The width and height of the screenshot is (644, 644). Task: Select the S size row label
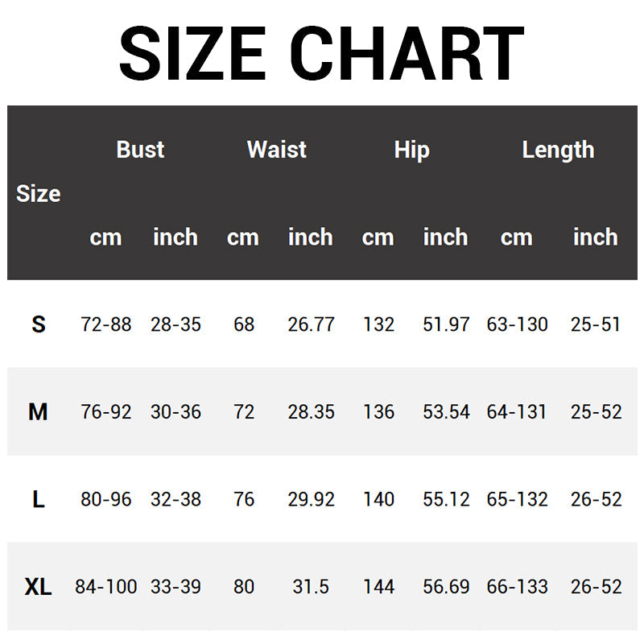pyautogui.click(x=38, y=324)
